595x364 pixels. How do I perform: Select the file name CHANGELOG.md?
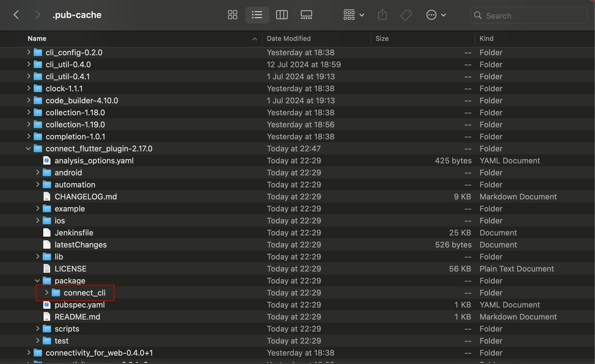(86, 196)
